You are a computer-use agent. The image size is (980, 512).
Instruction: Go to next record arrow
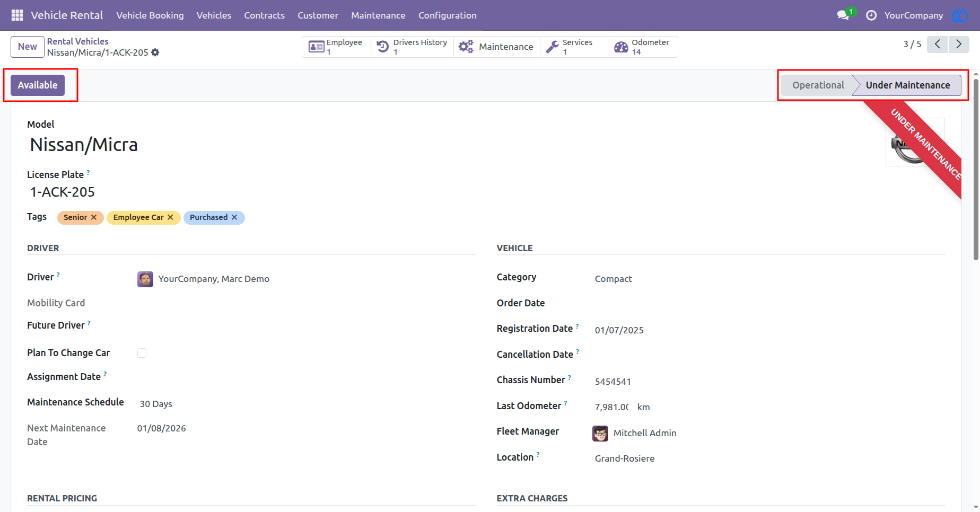(959, 44)
